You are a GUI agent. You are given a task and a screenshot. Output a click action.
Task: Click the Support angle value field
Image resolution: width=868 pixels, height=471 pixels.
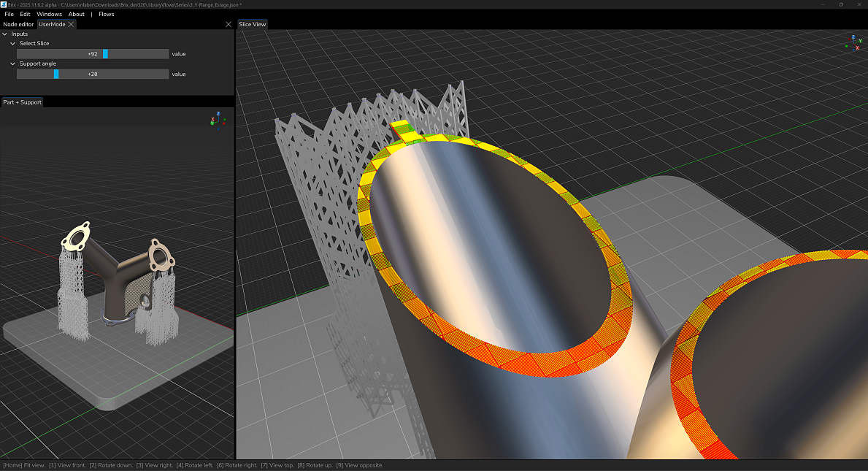(x=93, y=74)
